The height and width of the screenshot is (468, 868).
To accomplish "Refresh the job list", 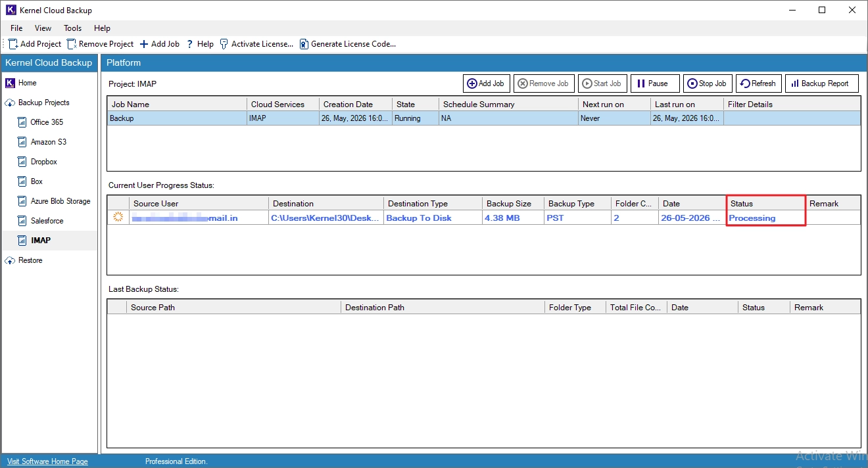I will 758,83.
